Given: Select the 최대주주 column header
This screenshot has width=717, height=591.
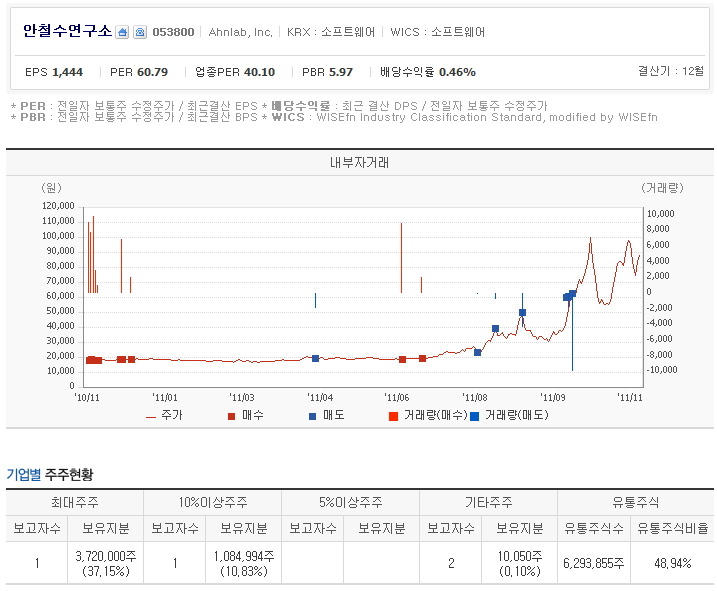Looking at the screenshot, I should 75,502.
